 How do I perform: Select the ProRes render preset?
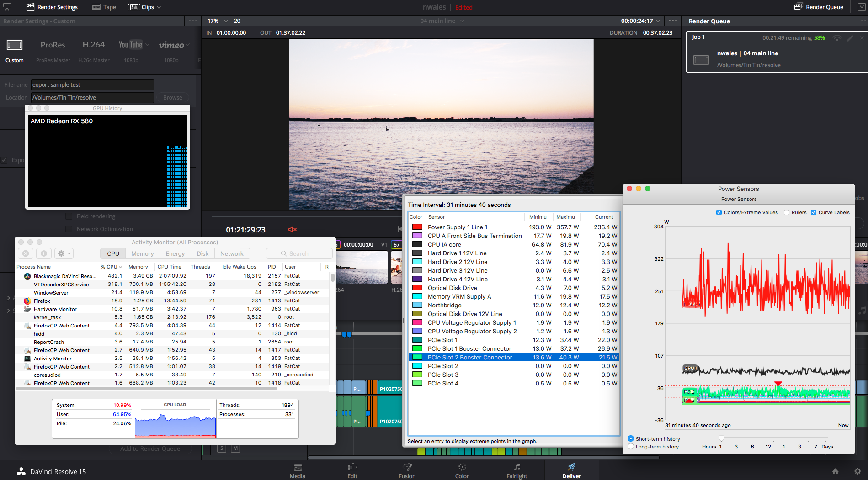pos(53,45)
